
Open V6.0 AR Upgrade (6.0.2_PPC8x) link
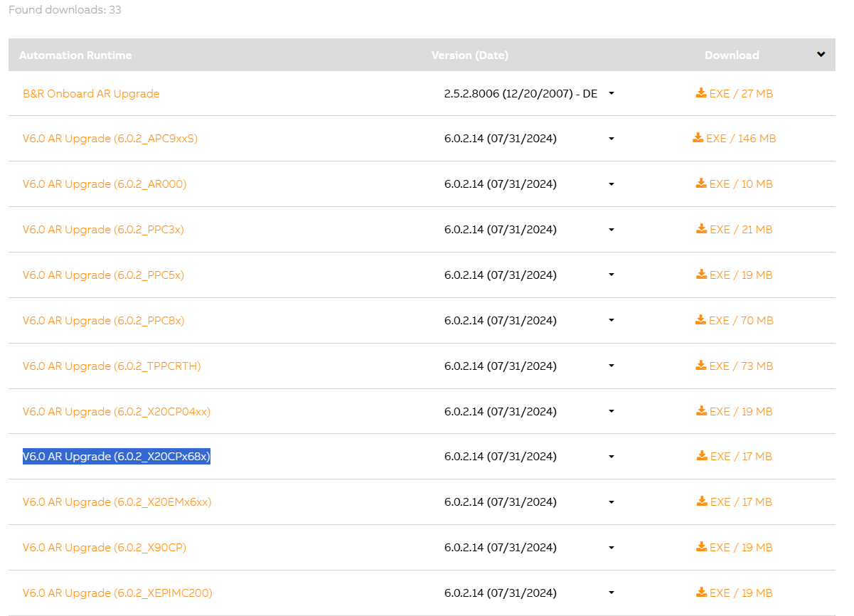click(x=104, y=320)
